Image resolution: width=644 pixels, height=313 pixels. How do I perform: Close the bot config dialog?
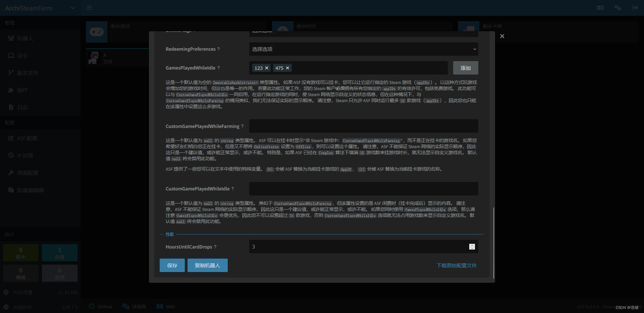pyautogui.click(x=502, y=36)
